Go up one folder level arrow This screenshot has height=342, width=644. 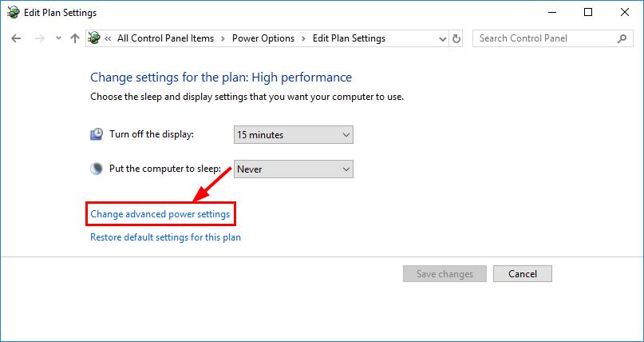coord(75,38)
